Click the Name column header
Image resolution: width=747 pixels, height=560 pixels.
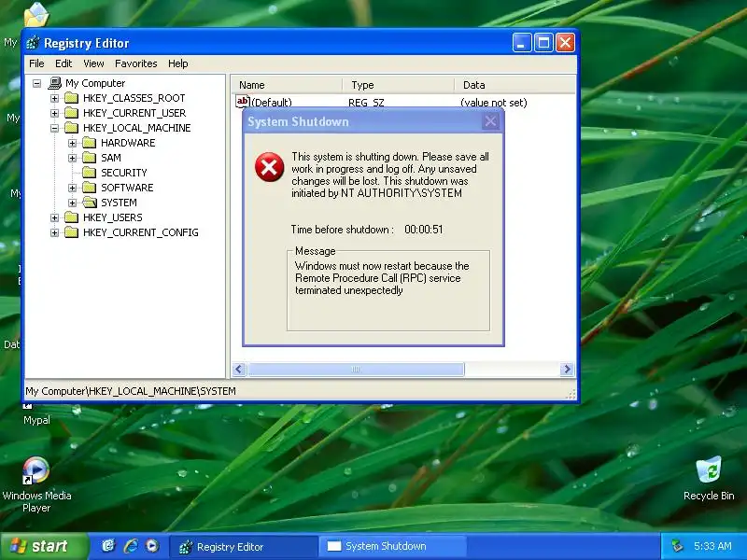pyautogui.click(x=287, y=85)
